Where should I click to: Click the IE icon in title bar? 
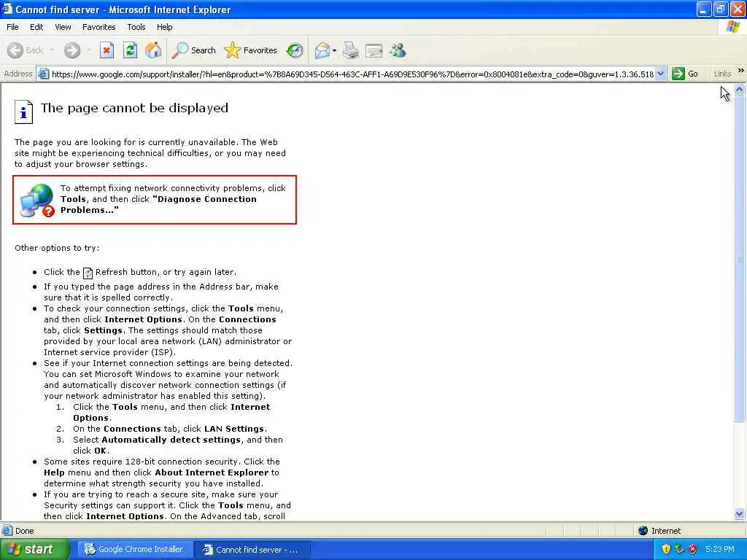point(7,9)
